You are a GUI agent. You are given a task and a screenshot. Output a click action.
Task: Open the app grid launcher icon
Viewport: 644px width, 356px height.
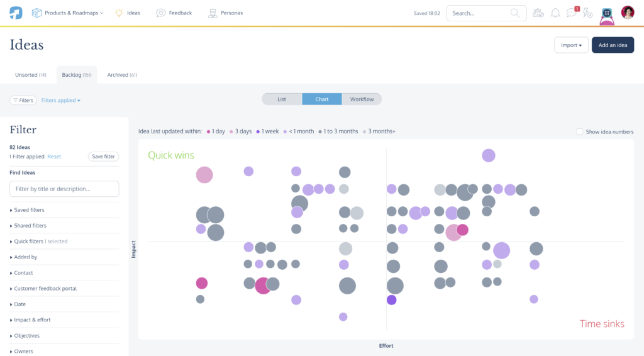(x=607, y=13)
